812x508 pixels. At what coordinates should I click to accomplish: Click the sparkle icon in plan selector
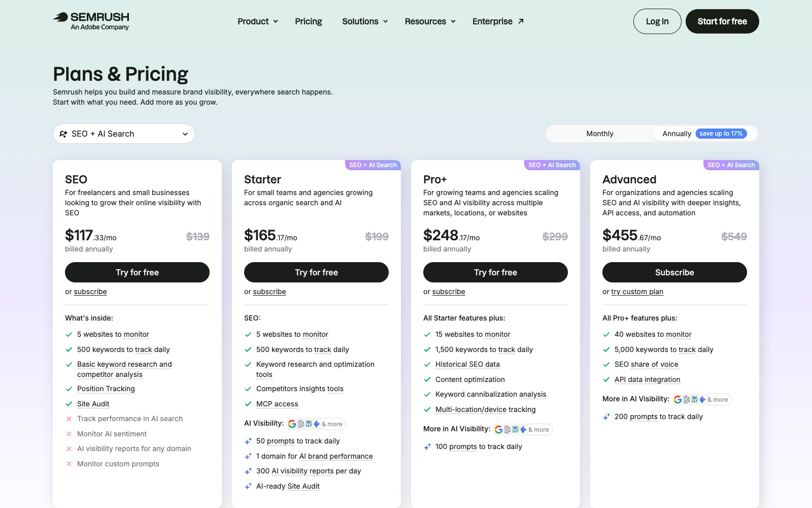click(x=63, y=134)
